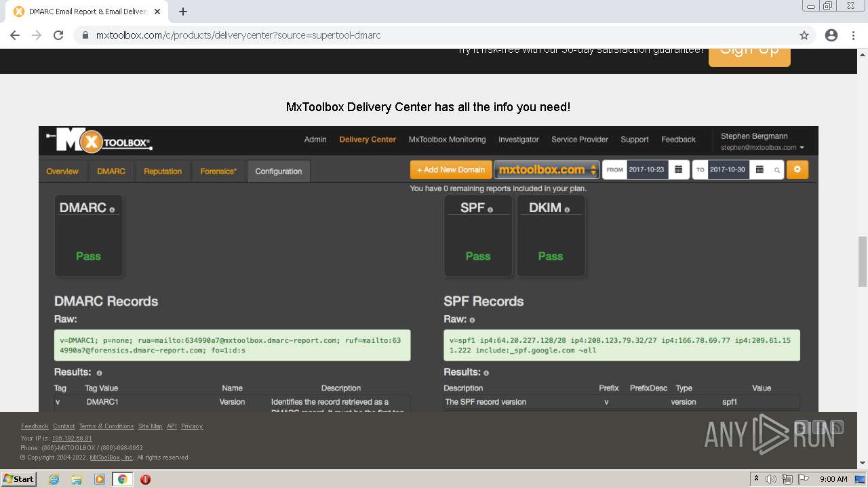Click the date range search icon
The width and height of the screenshot is (868, 488).
coord(777,170)
